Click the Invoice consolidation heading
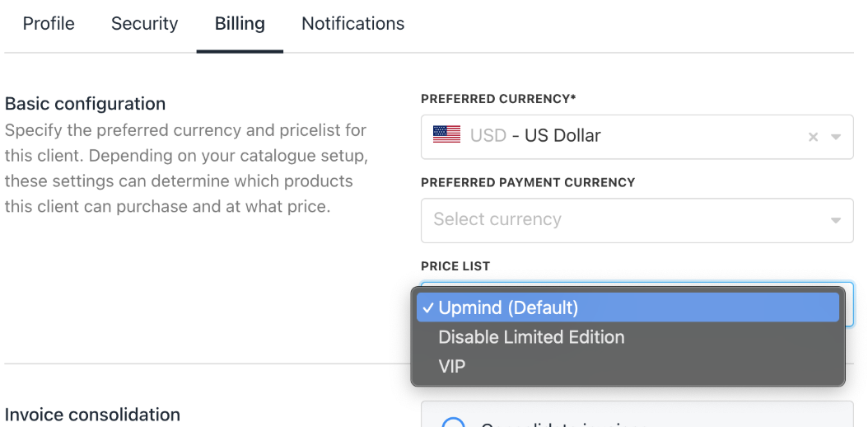 tap(92, 414)
